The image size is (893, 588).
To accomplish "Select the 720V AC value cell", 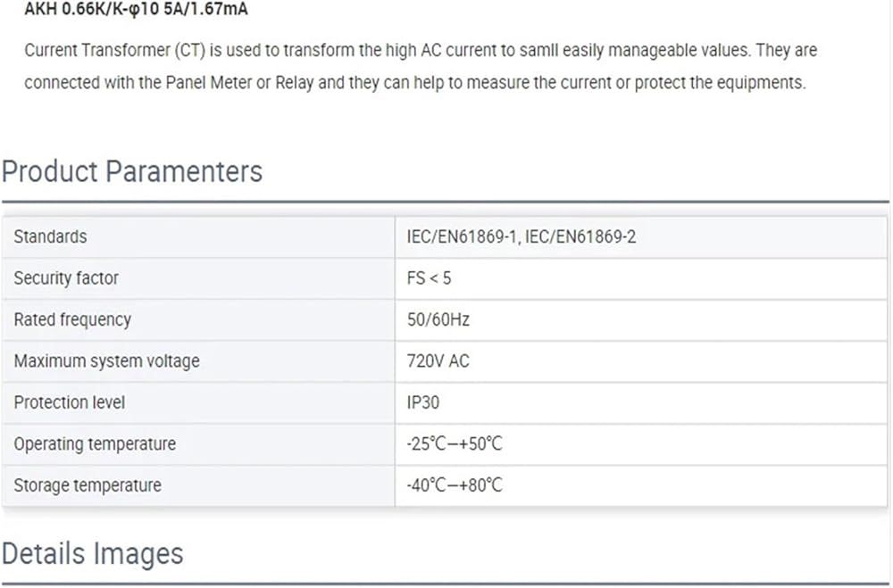I will click(x=438, y=361).
